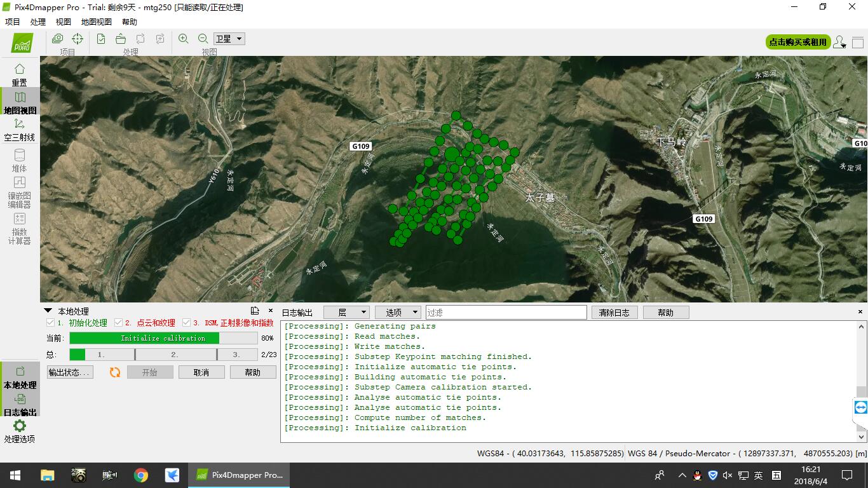This screenshot has height=488, width=868.
Task: Open the 层 log level dropdown
Action: [346, 312]
